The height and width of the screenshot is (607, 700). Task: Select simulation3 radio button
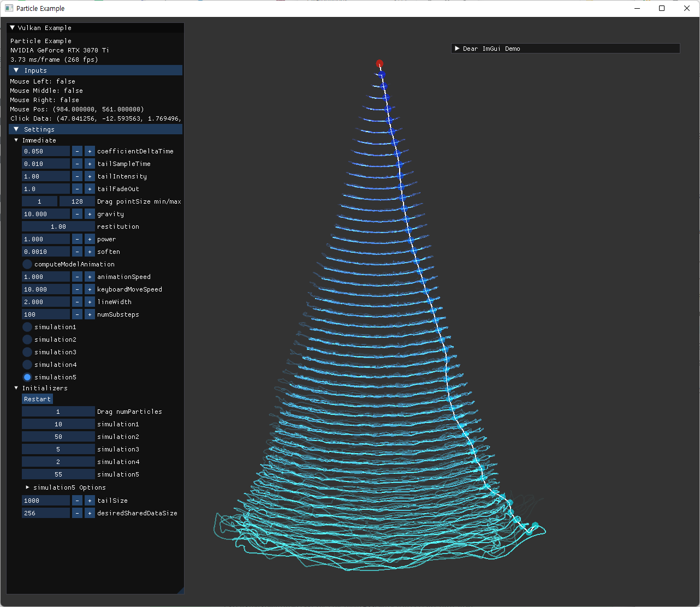(x=27, y=352)
